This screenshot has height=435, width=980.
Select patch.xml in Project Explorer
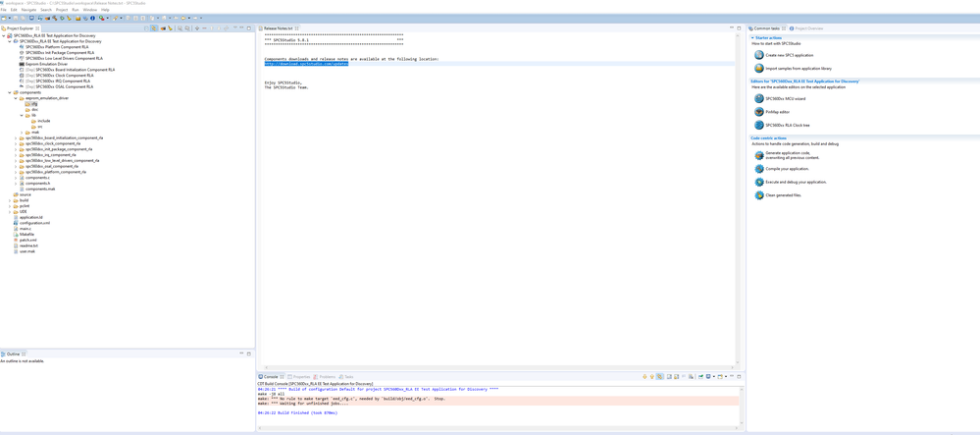28,240
